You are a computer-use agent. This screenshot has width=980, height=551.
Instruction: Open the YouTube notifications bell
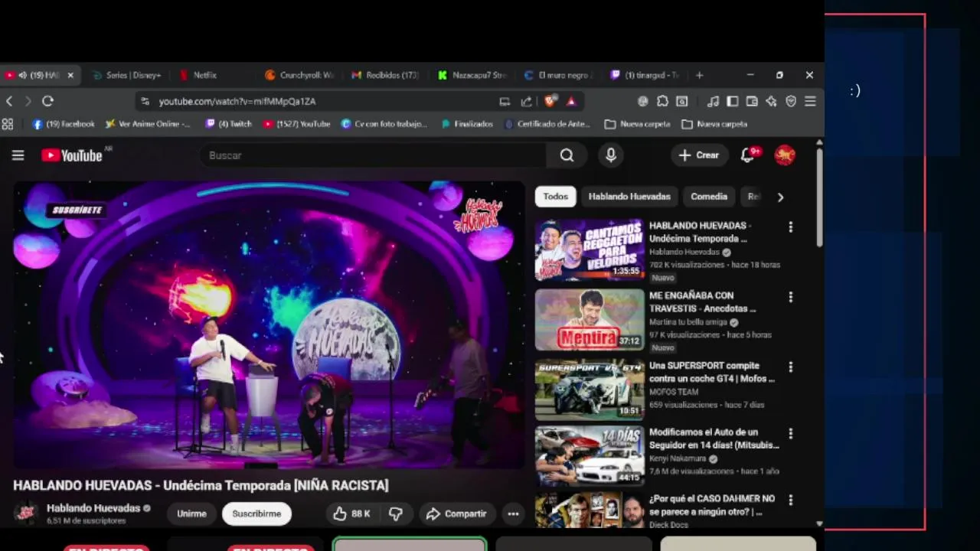[x=748, y=155]
